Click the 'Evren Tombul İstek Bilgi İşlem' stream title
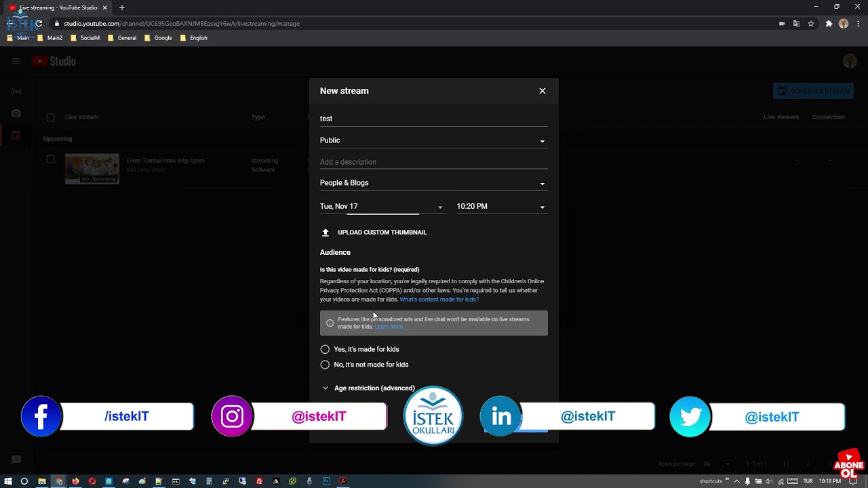 165,161
